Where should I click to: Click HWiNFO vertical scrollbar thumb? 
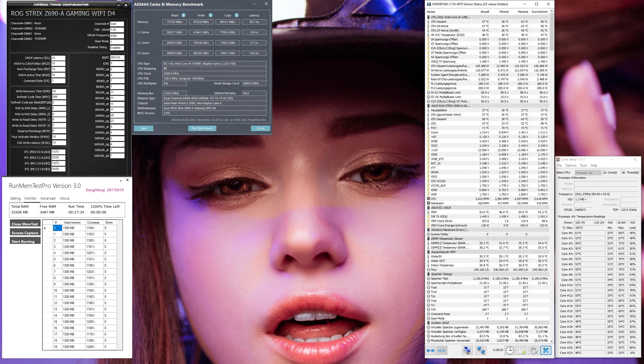pos(552,32)
